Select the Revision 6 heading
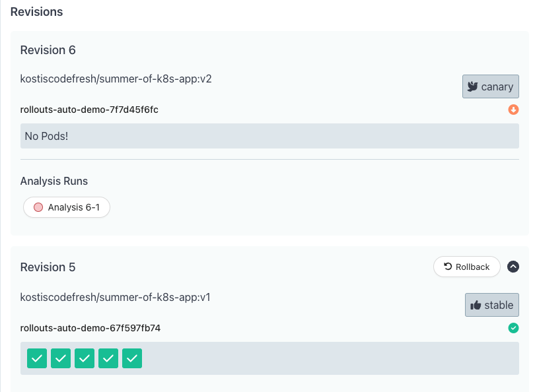 pos(48,50)
